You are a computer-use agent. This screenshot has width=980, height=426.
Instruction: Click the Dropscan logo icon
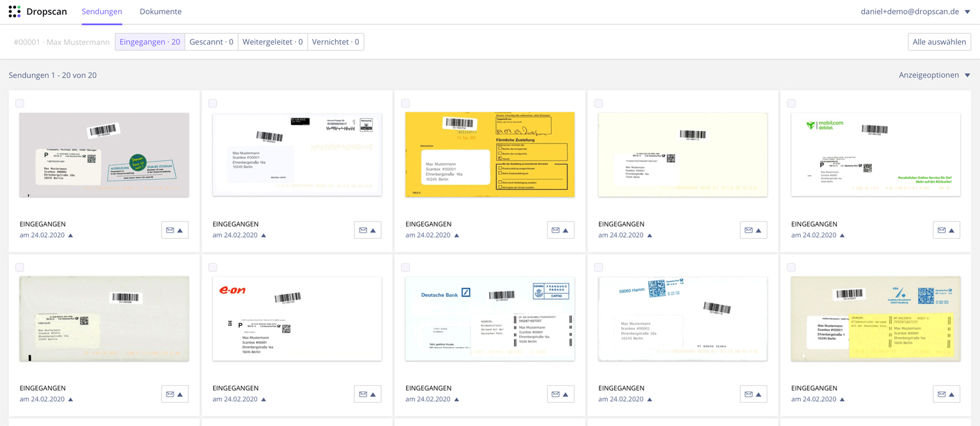(x=14, y=11)
